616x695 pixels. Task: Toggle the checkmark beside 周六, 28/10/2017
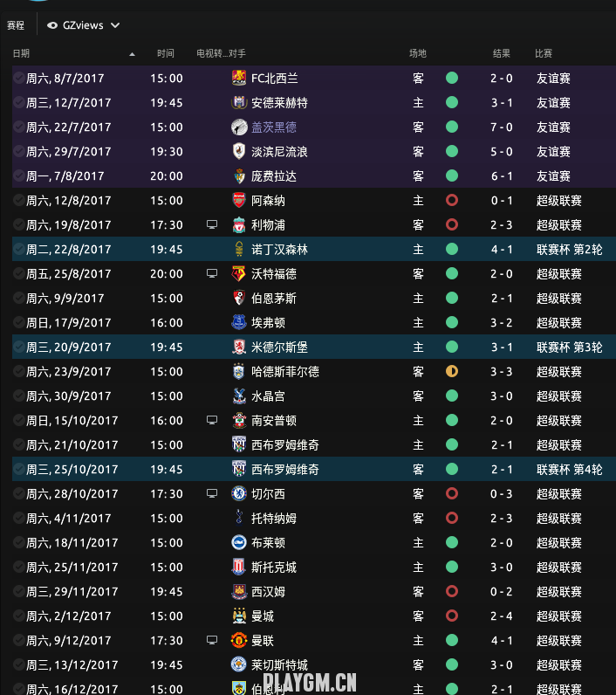pyautogui.click(x=18, y=493)
